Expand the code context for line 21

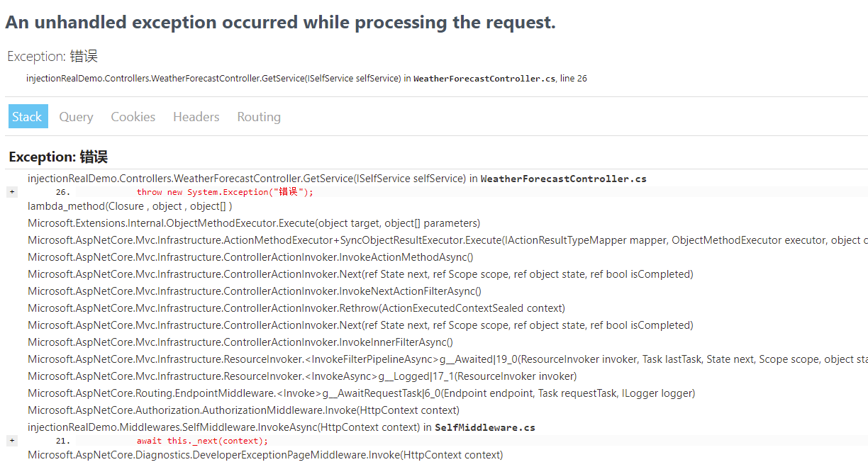[x=11, y=440]
